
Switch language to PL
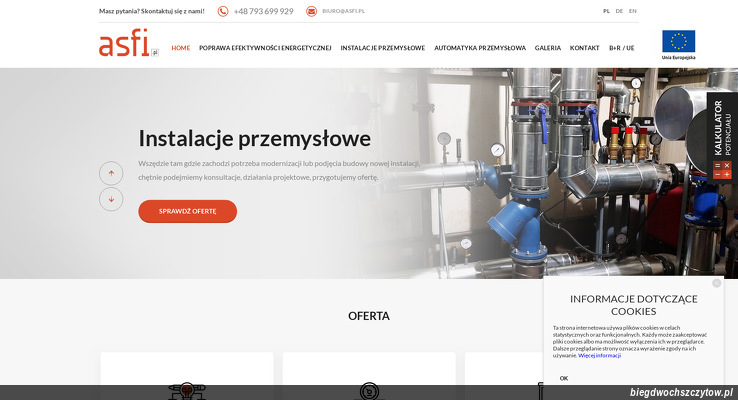pos(606,11)
